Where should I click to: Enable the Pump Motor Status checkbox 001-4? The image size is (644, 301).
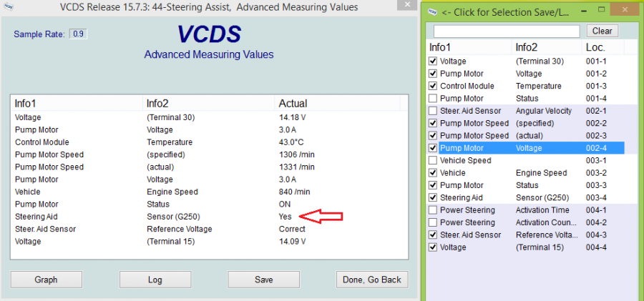[432, 99]
